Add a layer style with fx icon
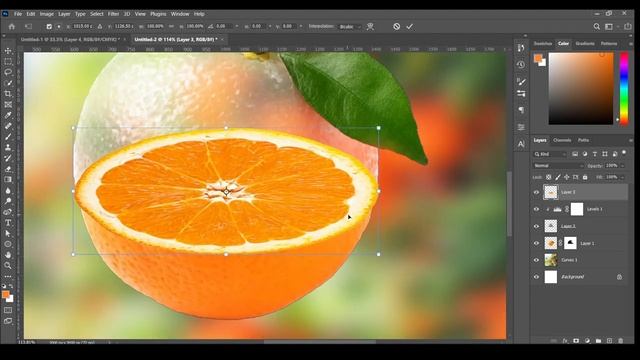The height and width of the screenshot is (360, 640). [565, 341]
